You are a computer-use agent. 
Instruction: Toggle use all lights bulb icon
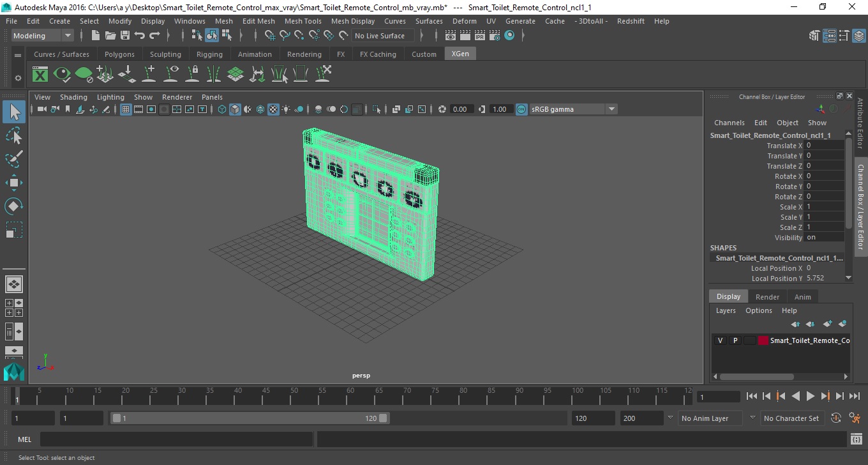[286, 109]
